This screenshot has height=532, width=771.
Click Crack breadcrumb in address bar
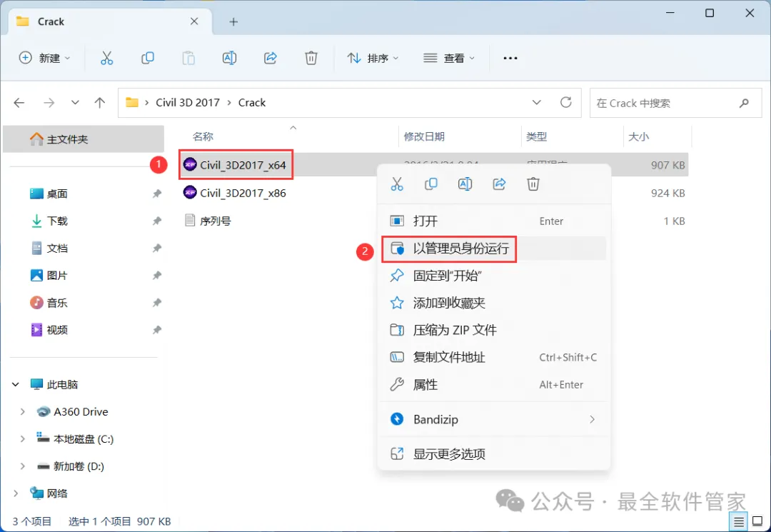click(x=252, y=102)
